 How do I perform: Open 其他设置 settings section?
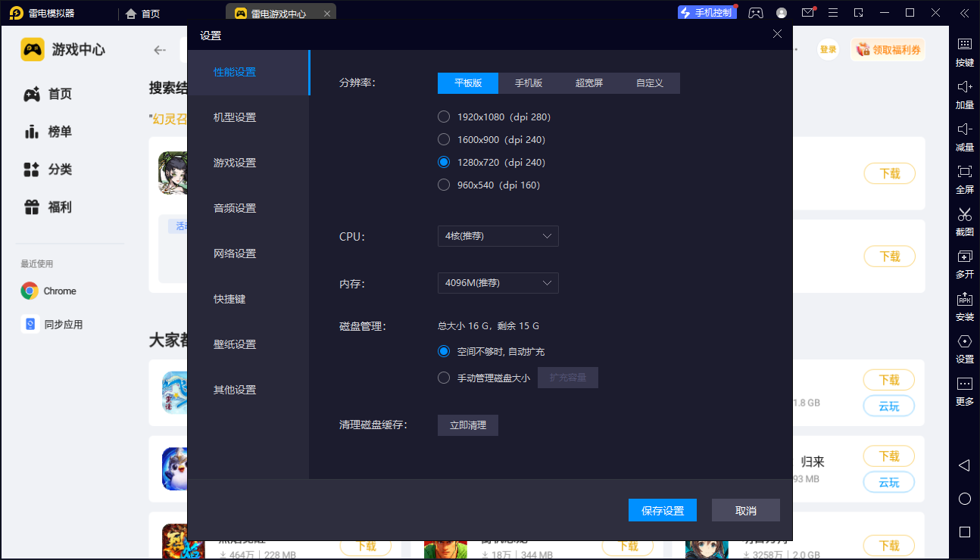[248, 390]
